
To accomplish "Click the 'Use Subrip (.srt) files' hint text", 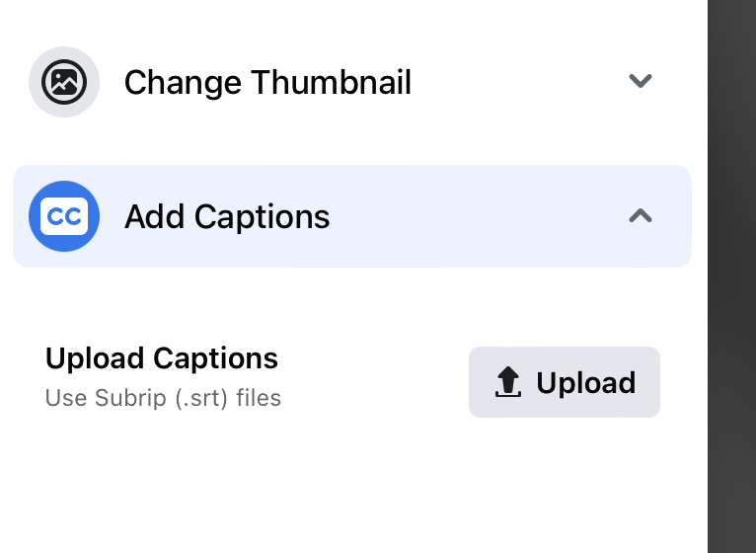I will (x=163, y=398).
